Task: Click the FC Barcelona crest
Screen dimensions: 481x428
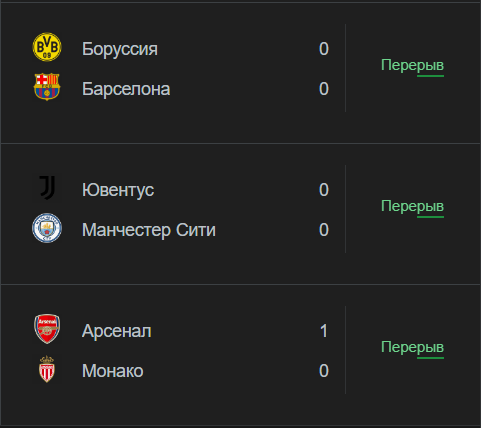Action: [x=47, y=87]
